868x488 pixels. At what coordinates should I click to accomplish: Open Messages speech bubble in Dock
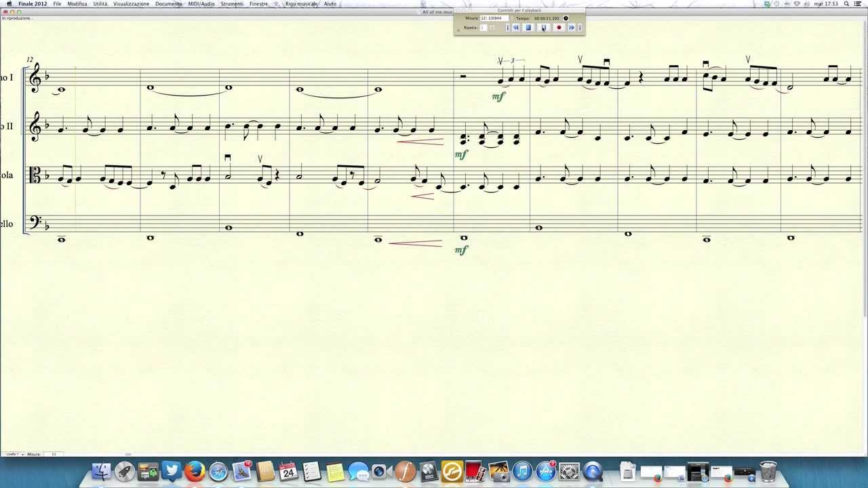[x=359, y=471]
